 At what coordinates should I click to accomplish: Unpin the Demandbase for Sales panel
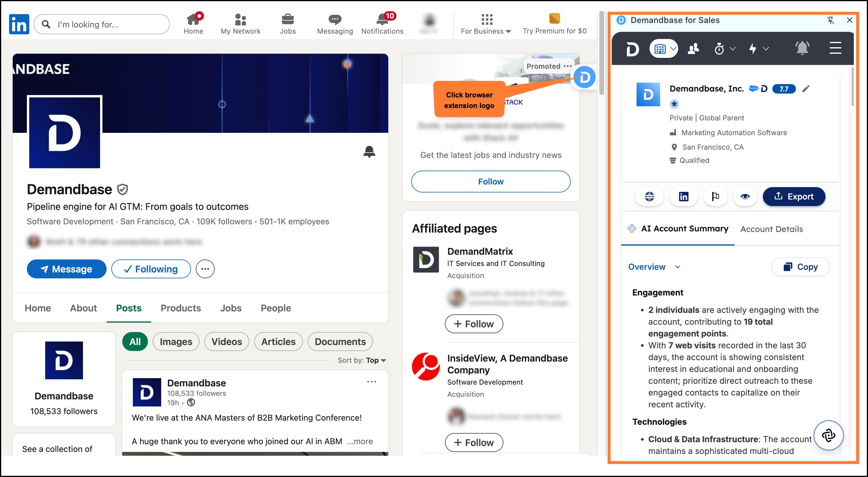(830, 20)
